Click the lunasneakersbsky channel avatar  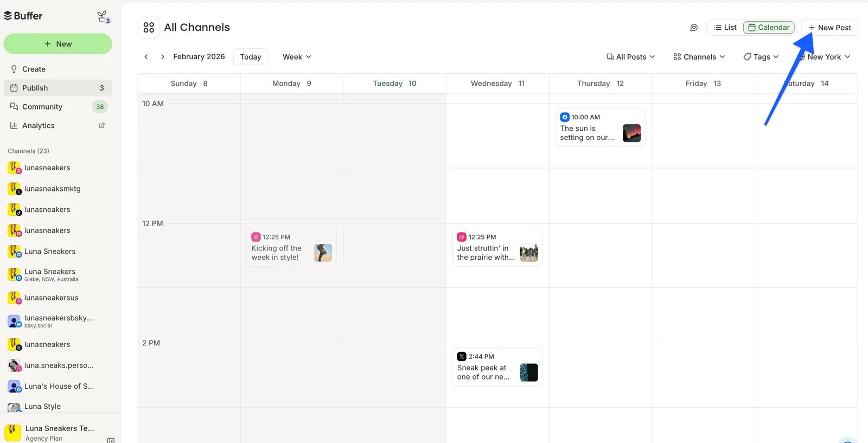point(14,321)
